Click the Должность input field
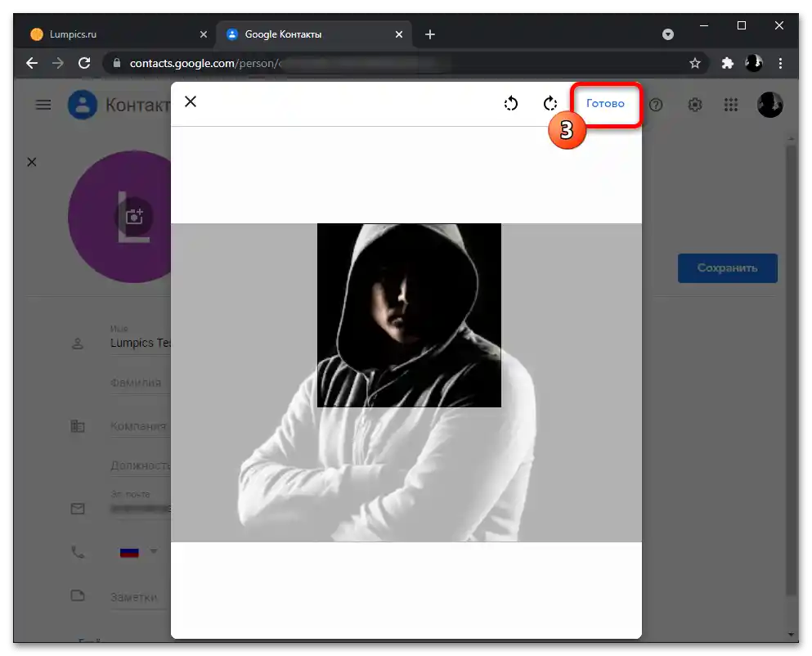The width and height of the screenshot is (812, 656). tap(140, 466)
